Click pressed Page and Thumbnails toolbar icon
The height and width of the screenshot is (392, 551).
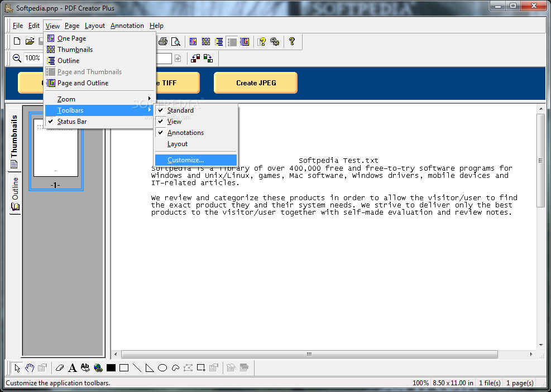pos(232,41)
